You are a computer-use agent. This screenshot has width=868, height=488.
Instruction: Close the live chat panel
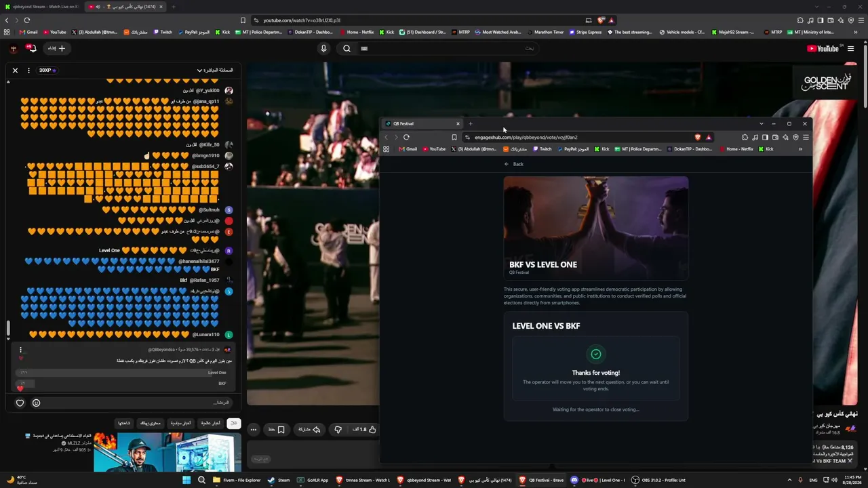tap(15, 70)
